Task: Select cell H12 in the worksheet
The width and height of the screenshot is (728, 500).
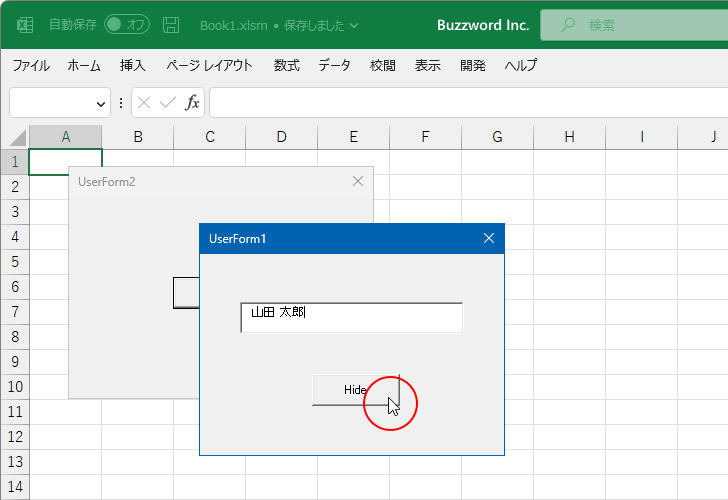Action: pyautogui.click(x=570, y=437)
